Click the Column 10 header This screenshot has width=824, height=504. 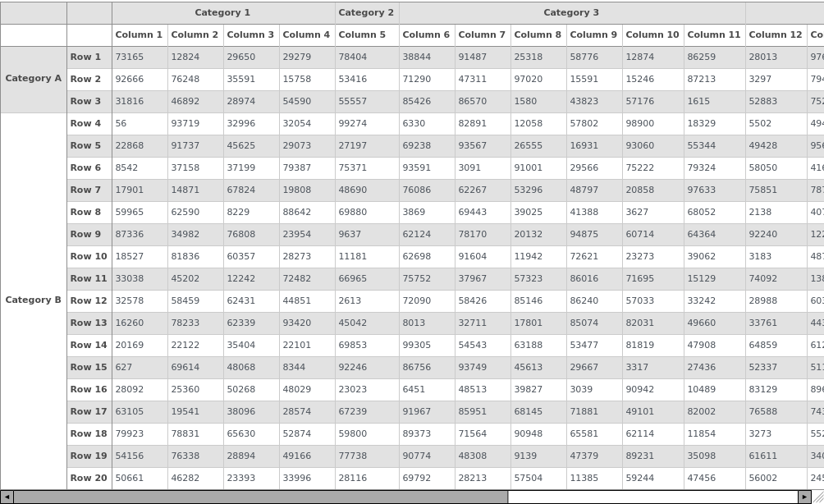click(x=652, y=35)
